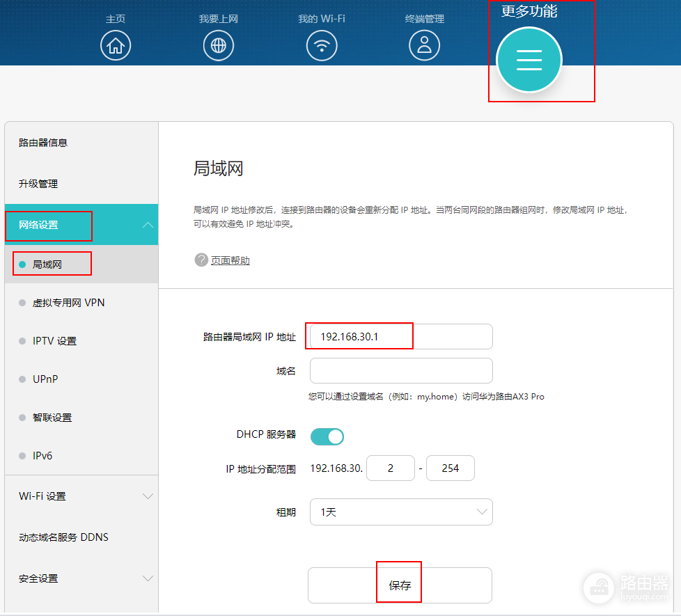Click the 终端管理 label in top navigation
Image resolution: width=681 pixels, height=616 pixels.
click(x=424, y=19)
